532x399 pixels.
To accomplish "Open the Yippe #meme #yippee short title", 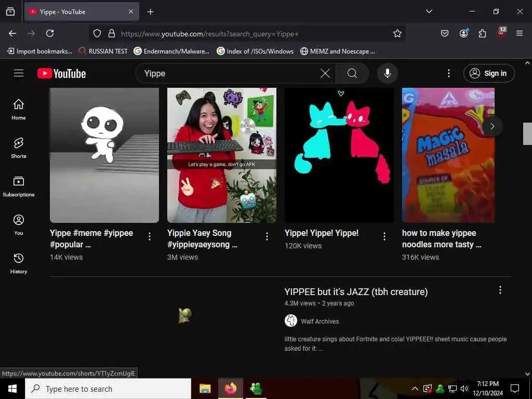I will point(91,238).
